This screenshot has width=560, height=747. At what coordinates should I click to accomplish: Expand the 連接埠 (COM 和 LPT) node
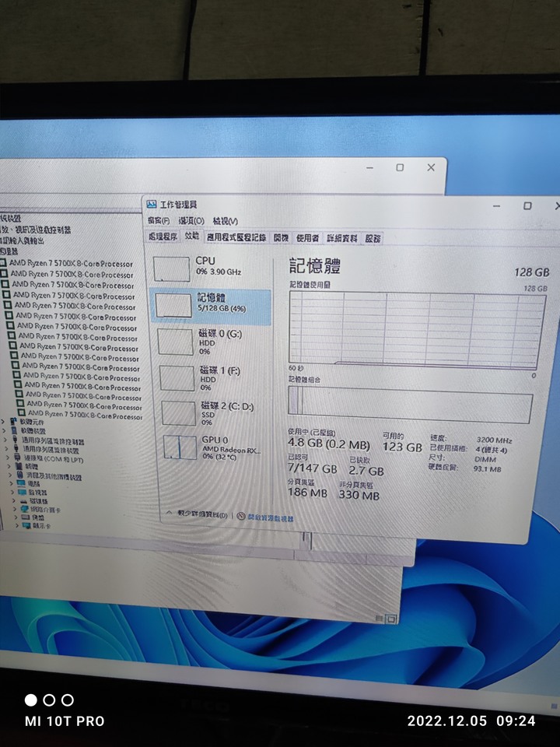8,458
